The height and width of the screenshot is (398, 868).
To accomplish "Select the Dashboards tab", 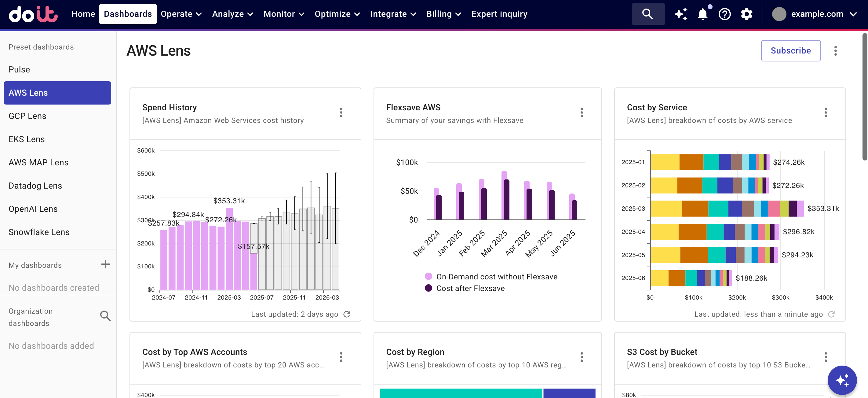I will coord(128,14).
